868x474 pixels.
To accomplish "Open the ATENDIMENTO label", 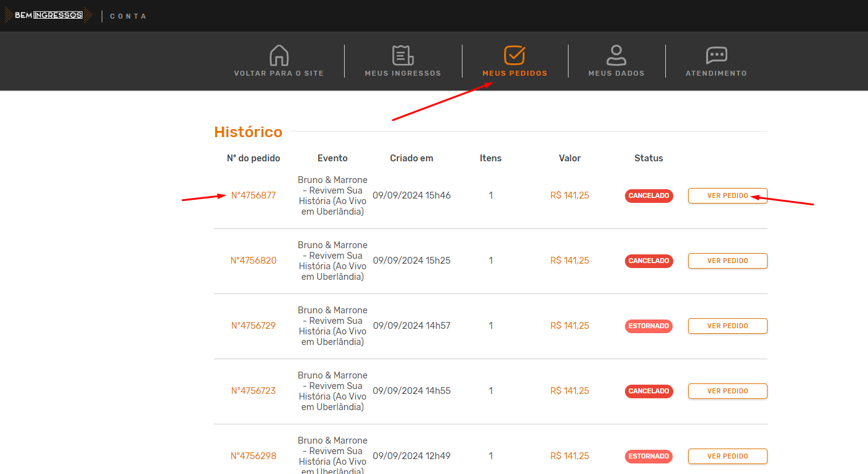I will 716,73.
